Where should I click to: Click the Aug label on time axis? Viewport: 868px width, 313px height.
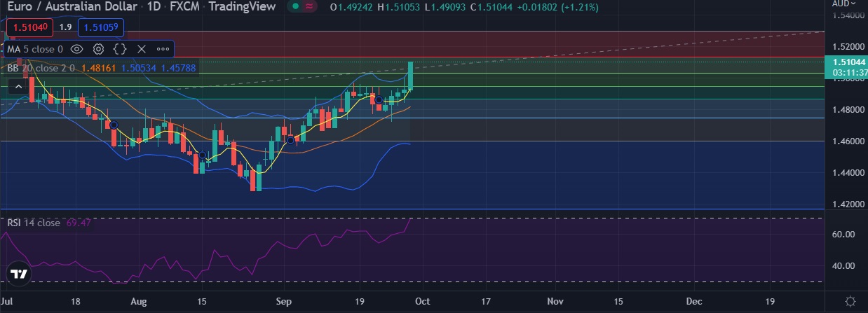[x=139, y=301]
